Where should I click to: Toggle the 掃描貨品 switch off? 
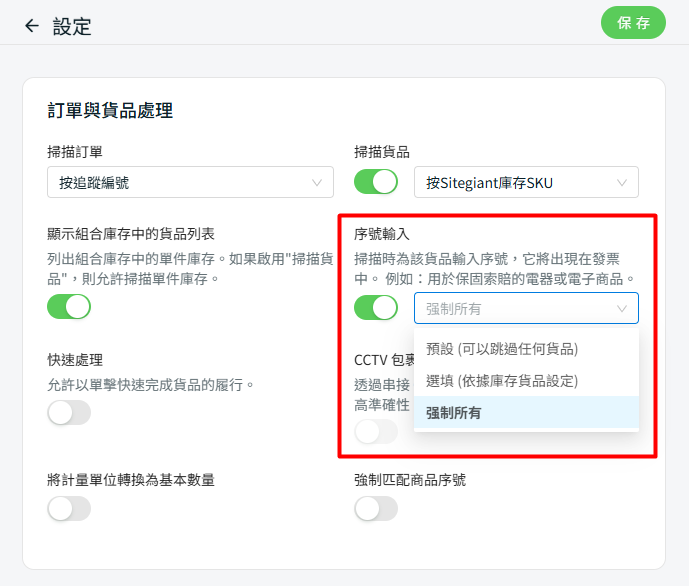(x=376, y=182)
